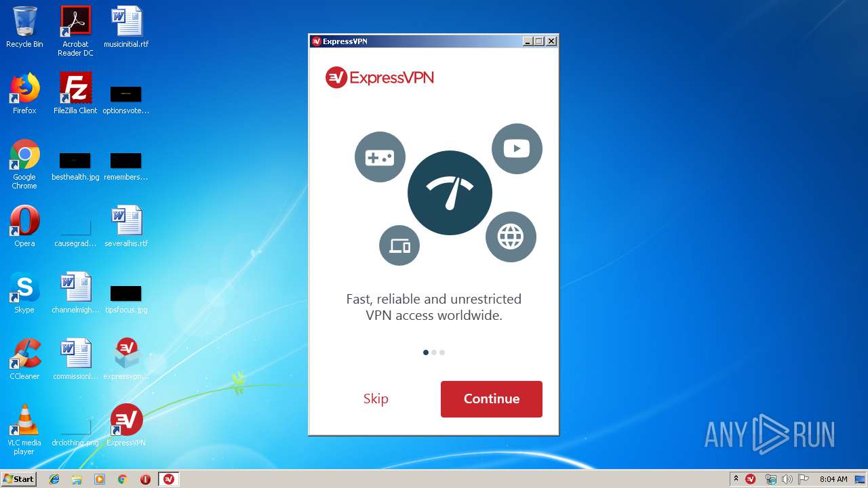Open media player from taskbar

tap(100, 479)
